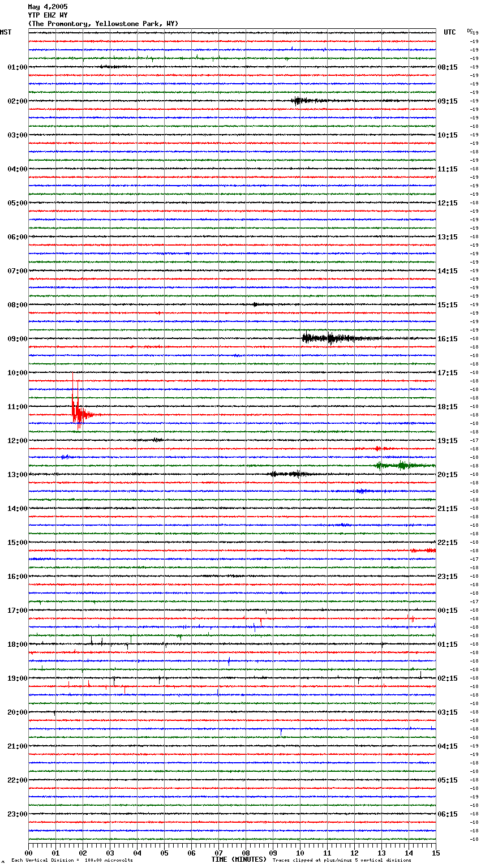
Task: Click the black seismic burst on 09:00 trace
Action: pos(328,338)
